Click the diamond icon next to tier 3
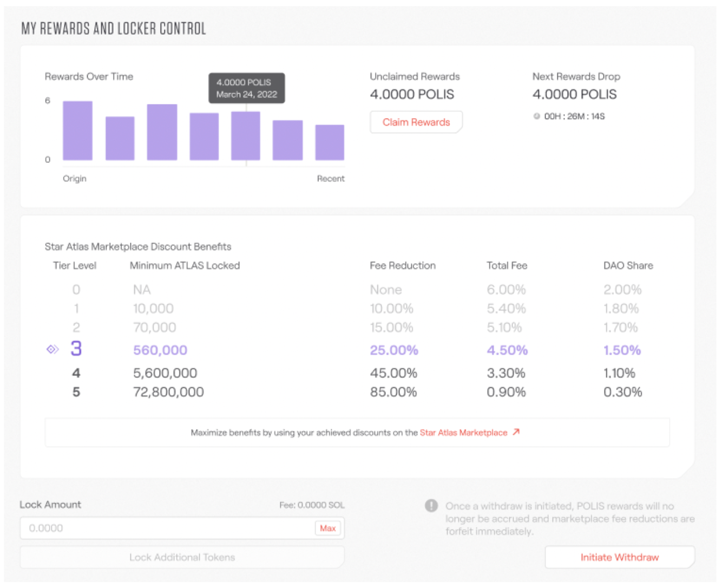 [x=52, y=350]
